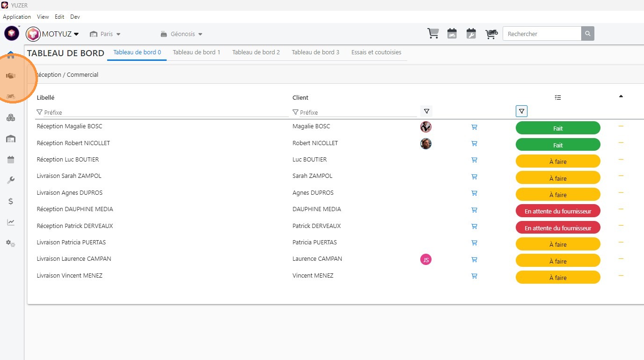
Task: Select the Livraison Patricia PUERTAS label
Action: click(x=71, y=242)
